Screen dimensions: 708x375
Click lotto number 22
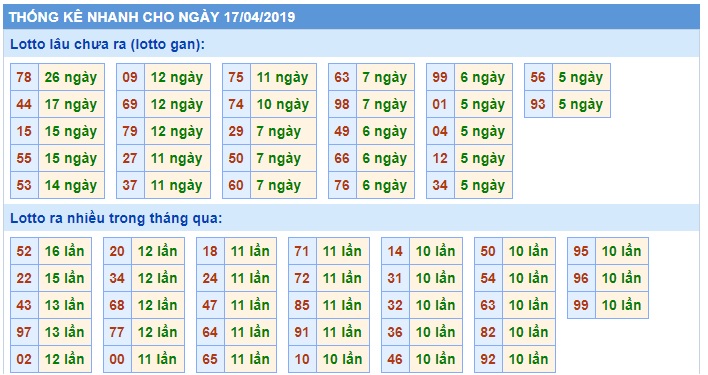24,278
